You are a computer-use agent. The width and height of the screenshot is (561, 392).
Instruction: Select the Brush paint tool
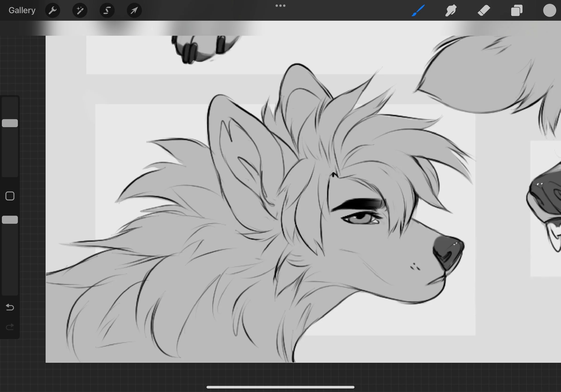click(x=418, y=11)
